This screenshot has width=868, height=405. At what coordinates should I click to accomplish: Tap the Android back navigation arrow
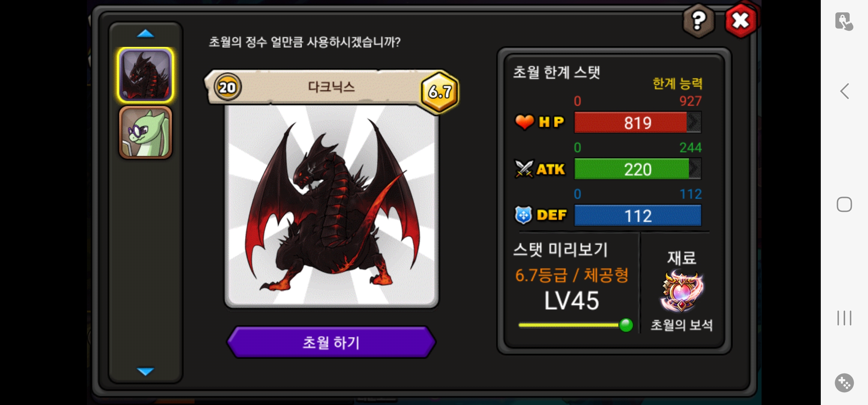click(844, 91)
